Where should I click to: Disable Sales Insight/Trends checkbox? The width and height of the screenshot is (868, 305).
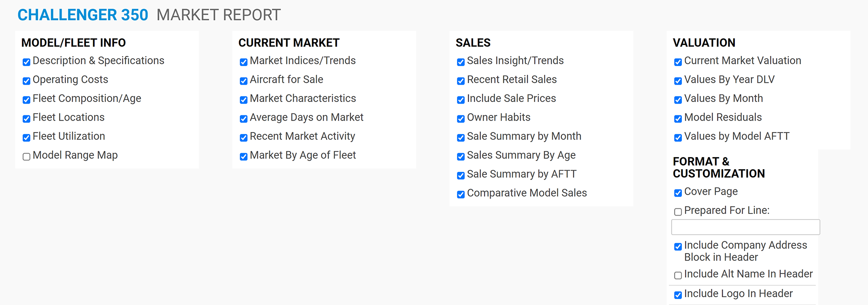click(461, 62)
